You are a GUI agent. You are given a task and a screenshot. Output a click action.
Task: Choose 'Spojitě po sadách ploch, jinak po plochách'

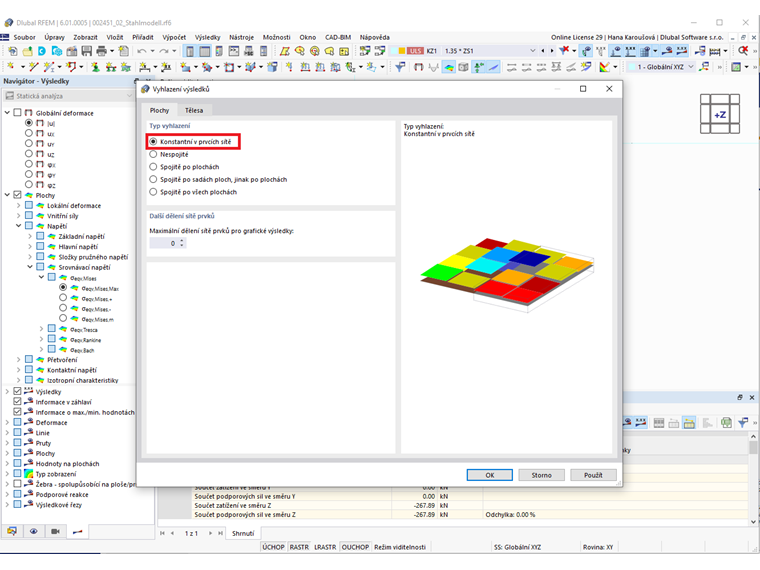coord(153,179)
